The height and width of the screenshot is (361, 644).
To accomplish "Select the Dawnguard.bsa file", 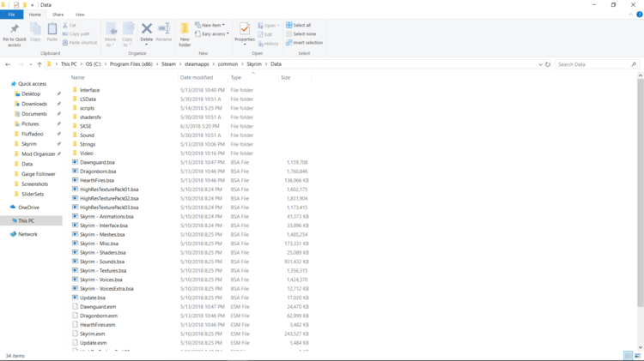I will click(x=97, y=162).
